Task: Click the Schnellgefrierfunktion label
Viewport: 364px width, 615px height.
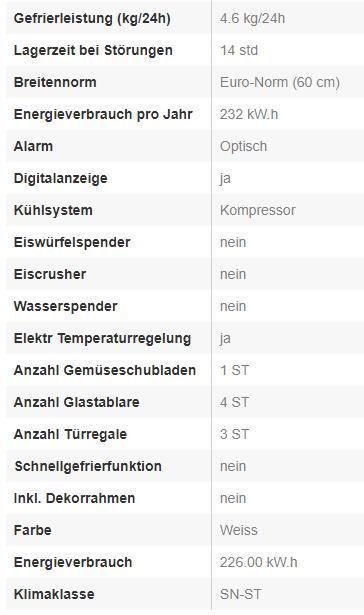Action: [x=88, y=466]
